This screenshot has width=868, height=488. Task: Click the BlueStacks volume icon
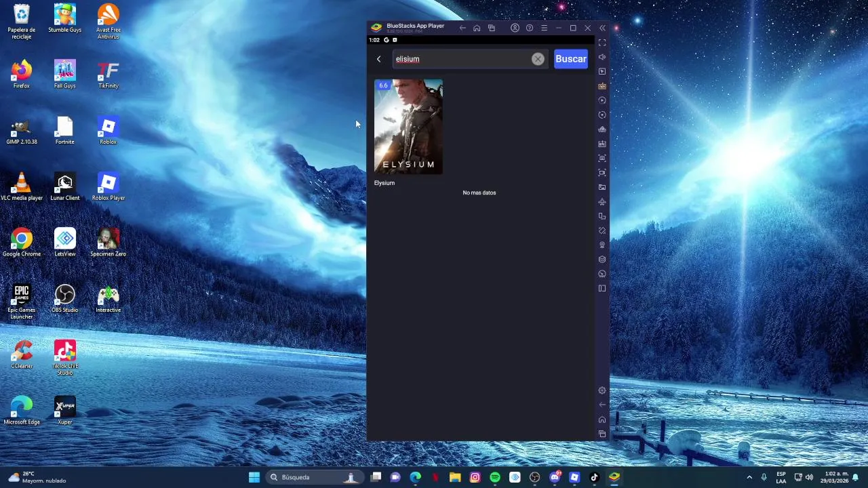point(602,57)
